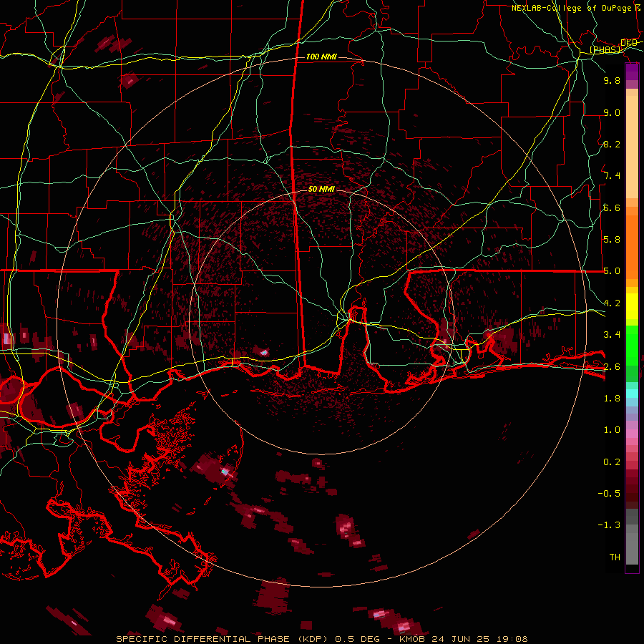This screenshot has width=644, height=644.
Task: Click the 2.6 scale value
Action: click(612, 367)
